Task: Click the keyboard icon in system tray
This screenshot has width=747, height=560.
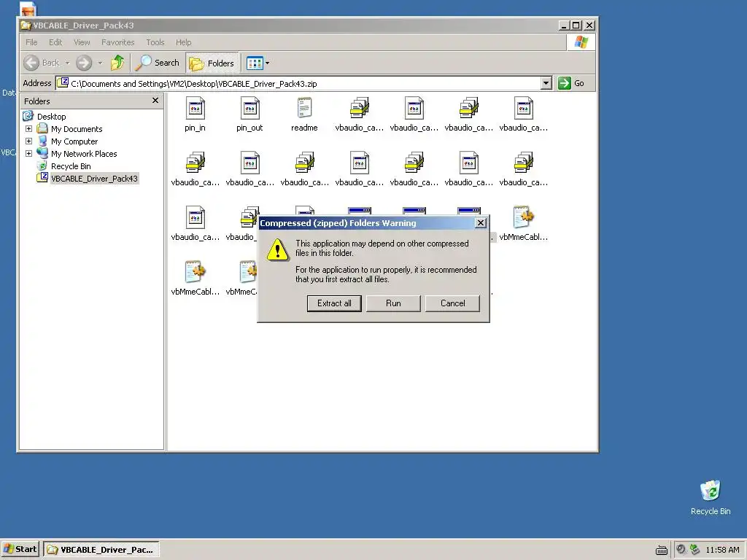Action: pos(661,550)
